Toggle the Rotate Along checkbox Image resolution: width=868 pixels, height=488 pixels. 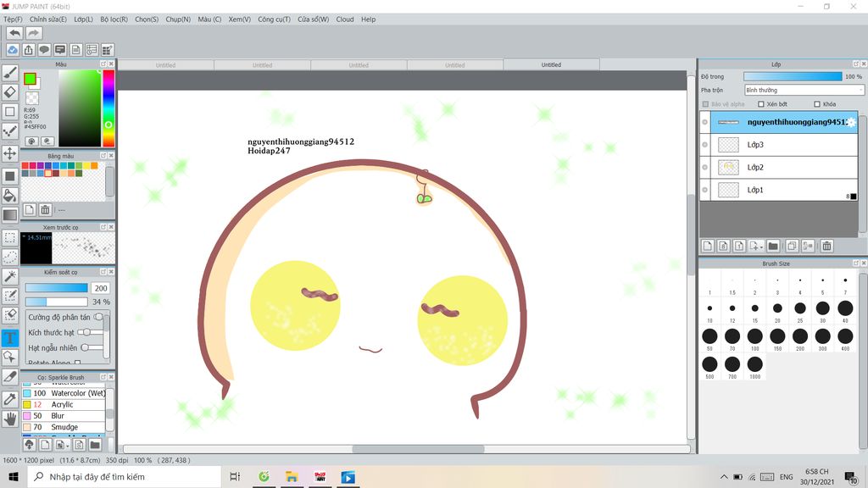click(77, 363)
